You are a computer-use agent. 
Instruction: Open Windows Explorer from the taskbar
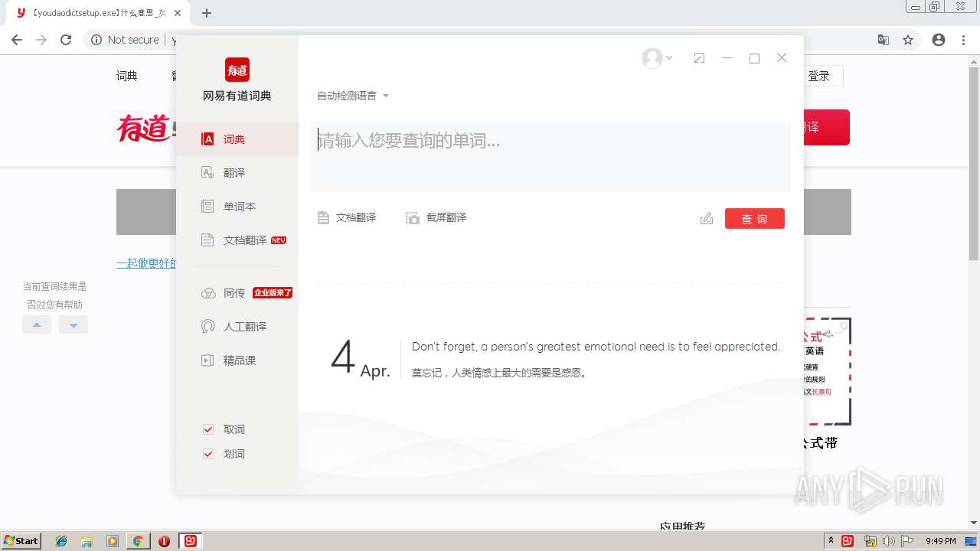pos(87,541)
